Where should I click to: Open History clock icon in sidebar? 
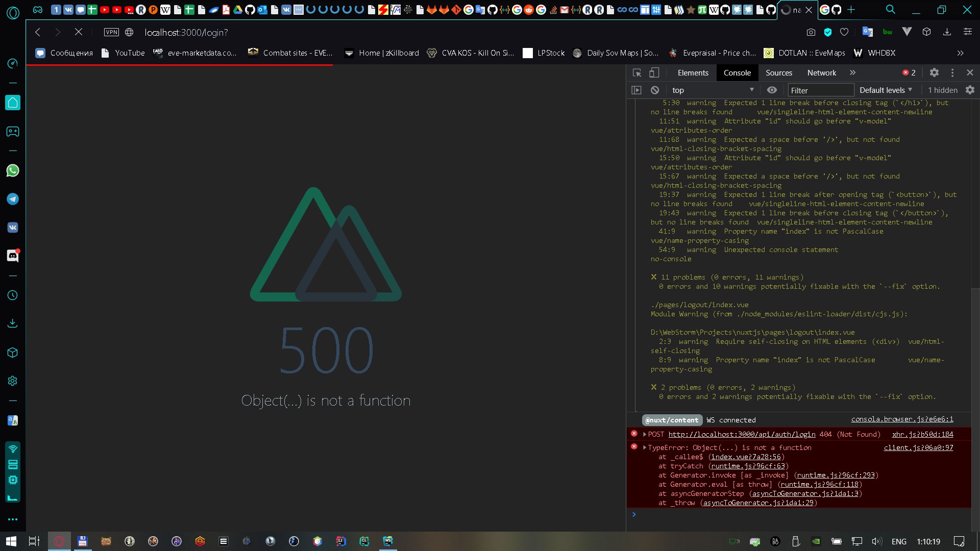pos(13,295)
